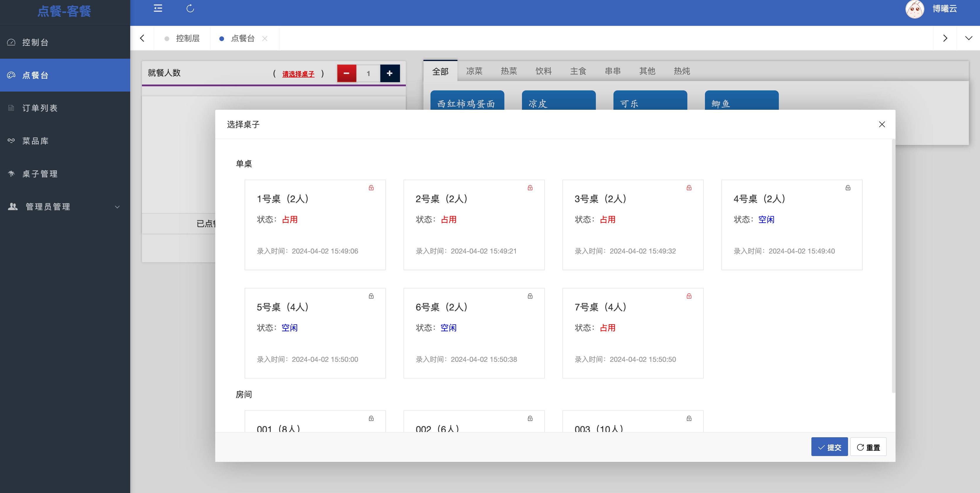Select the 热炖 category tab
980x493 pixels.
point(682,71)
